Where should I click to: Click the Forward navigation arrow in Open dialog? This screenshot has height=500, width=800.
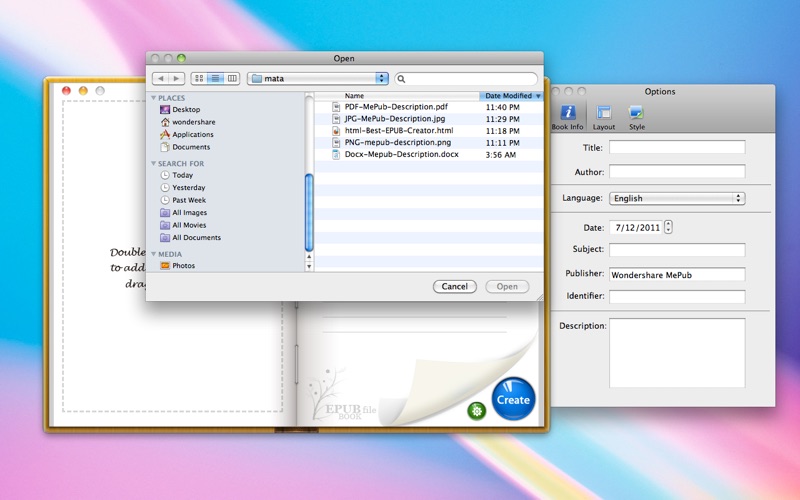coord(177,78)
